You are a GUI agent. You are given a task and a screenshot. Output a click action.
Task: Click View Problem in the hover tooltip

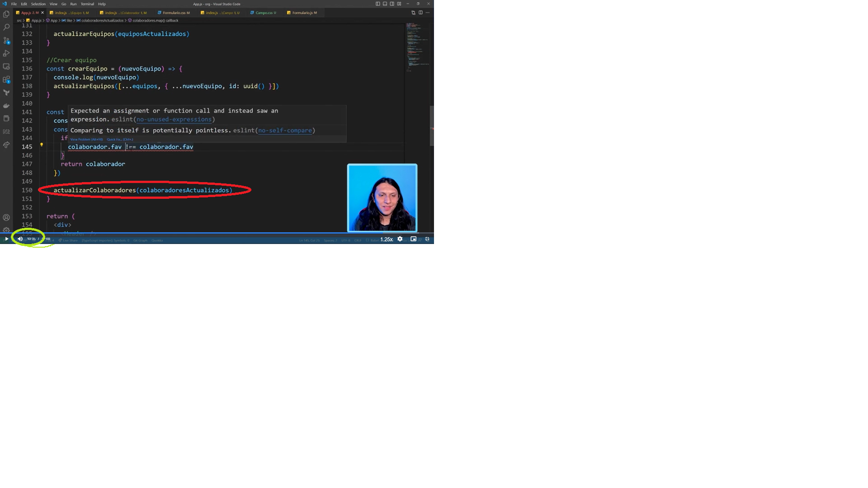(86, 140)
